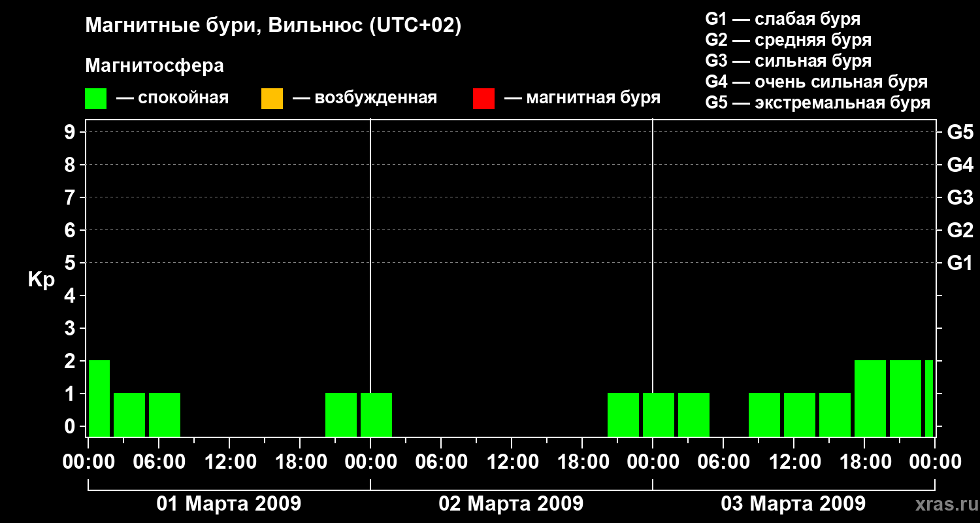Screen dimensions: 980x523
Task: Click the '5' value on the Kp axis
Action: [x=71, y=263]
